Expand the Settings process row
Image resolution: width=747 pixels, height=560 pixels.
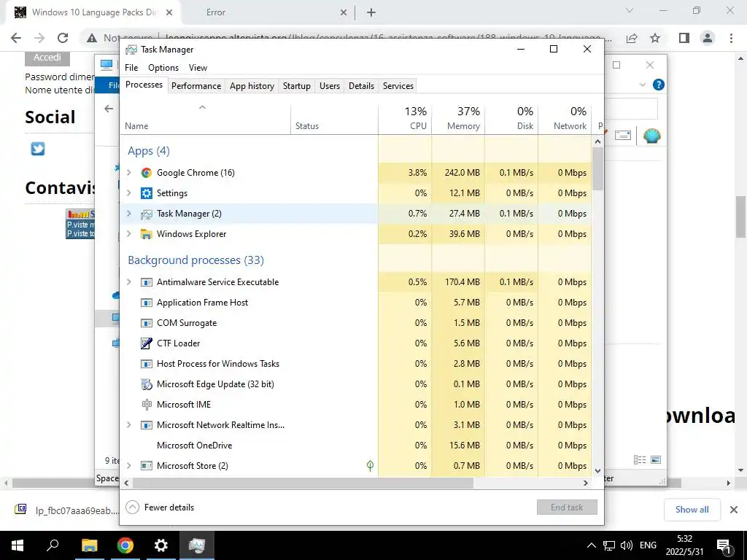pyautogui.click(x=128, y=193)
